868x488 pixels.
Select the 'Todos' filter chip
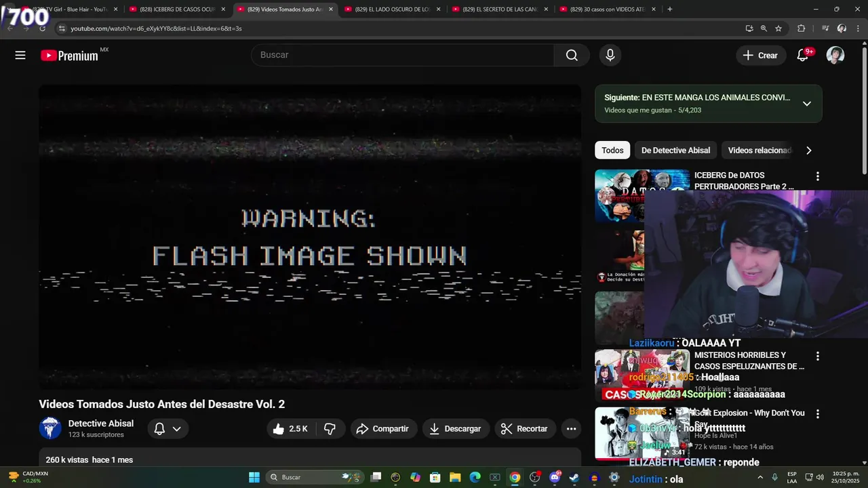612,150
